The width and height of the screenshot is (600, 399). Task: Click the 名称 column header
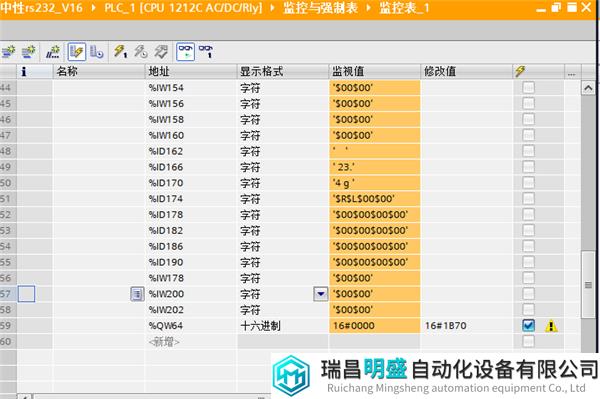click(99, 72)
